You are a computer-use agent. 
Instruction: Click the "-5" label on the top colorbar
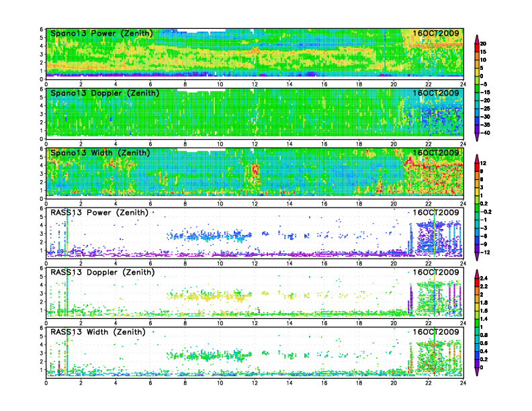point(484,84)
